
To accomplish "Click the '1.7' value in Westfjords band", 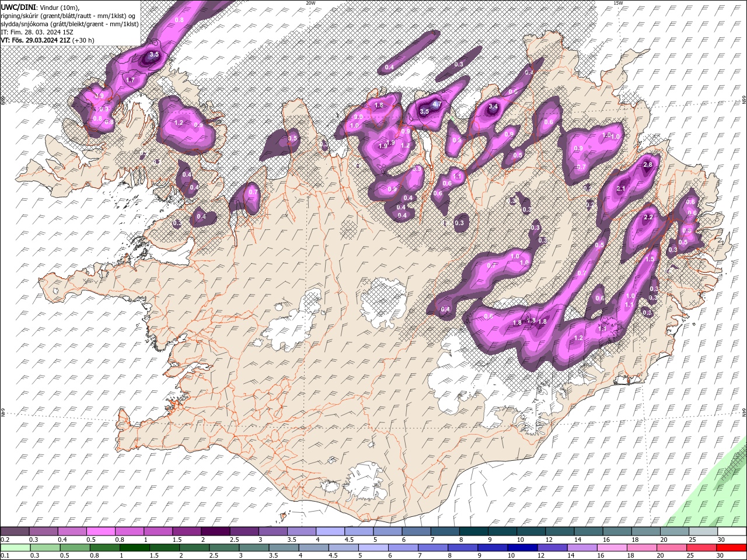I will click(131, 80).
